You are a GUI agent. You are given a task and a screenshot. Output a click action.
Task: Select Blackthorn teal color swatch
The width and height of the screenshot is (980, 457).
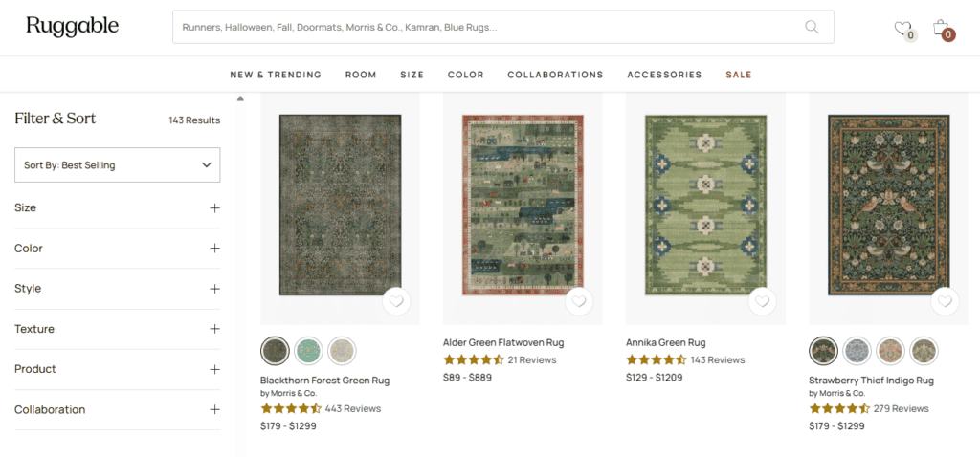(308, 351)
